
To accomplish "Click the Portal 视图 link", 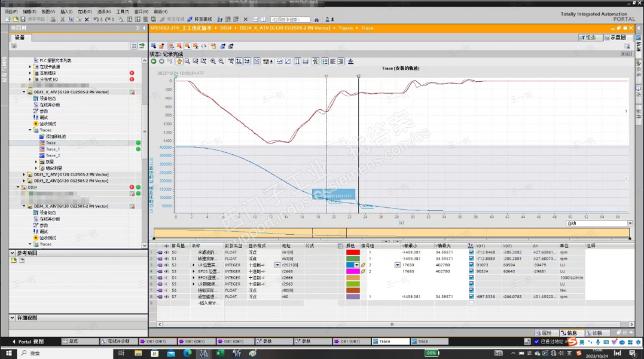I will pyautogui.click(x=28, y=342).
